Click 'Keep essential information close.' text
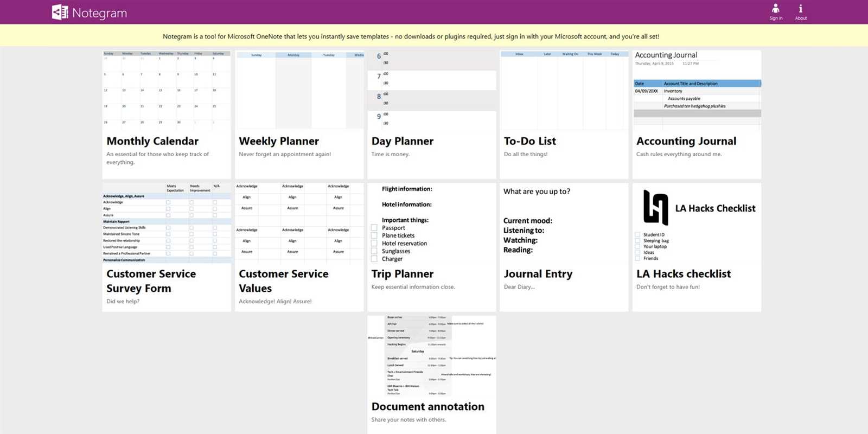 [x=413, y=287]
